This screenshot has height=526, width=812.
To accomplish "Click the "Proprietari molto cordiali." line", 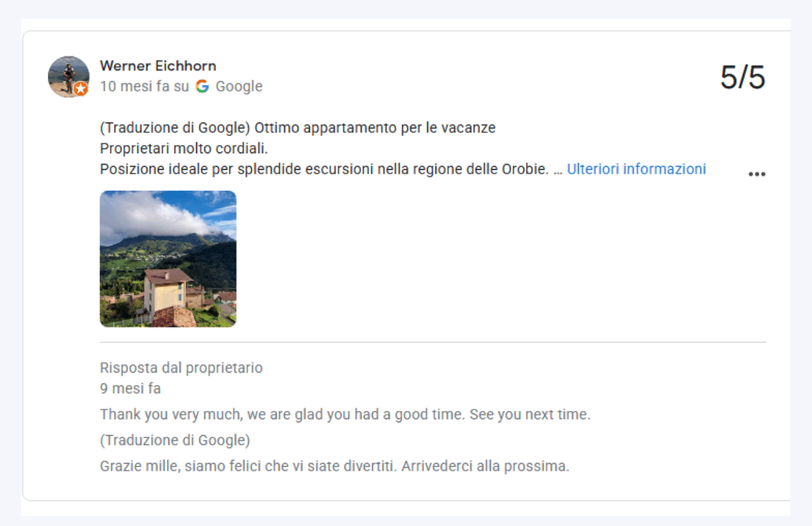I will (183, 148).
